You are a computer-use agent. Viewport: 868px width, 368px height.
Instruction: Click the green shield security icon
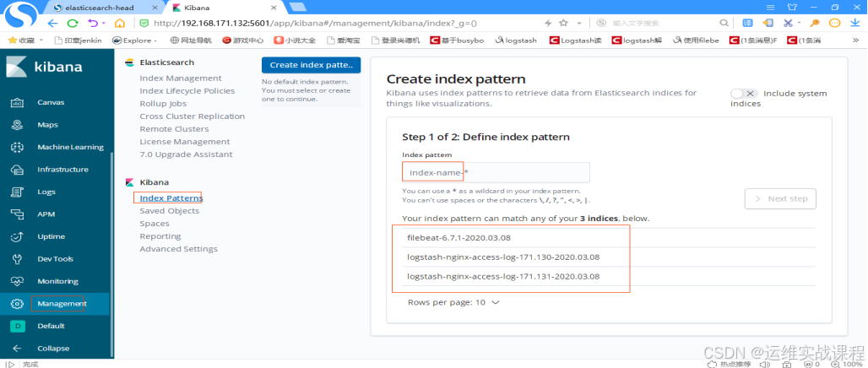pos(144,24)
